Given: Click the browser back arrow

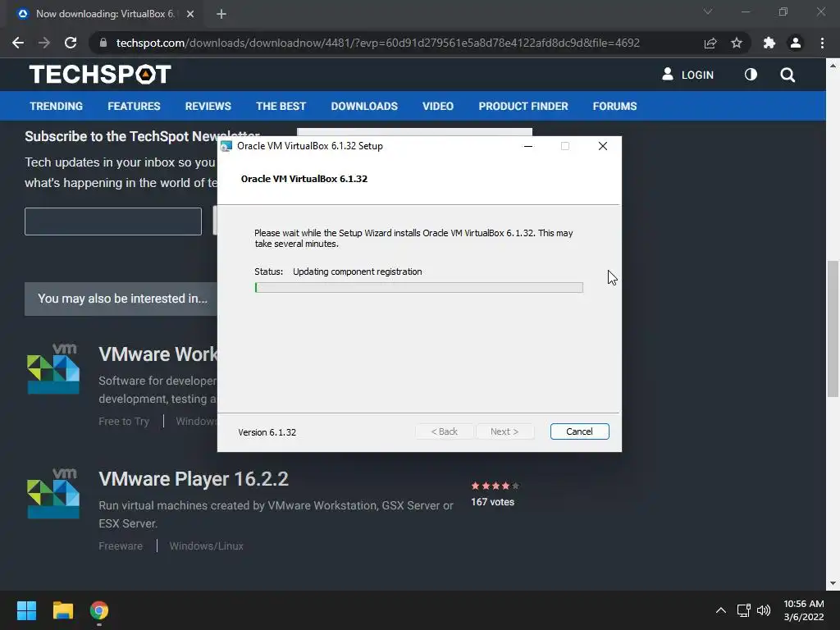Looking at the screenshot, I should tap(18, 43).
